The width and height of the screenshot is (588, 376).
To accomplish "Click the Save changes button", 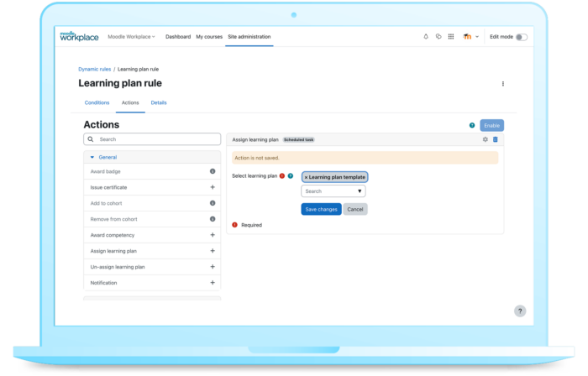I will point(321,209).
